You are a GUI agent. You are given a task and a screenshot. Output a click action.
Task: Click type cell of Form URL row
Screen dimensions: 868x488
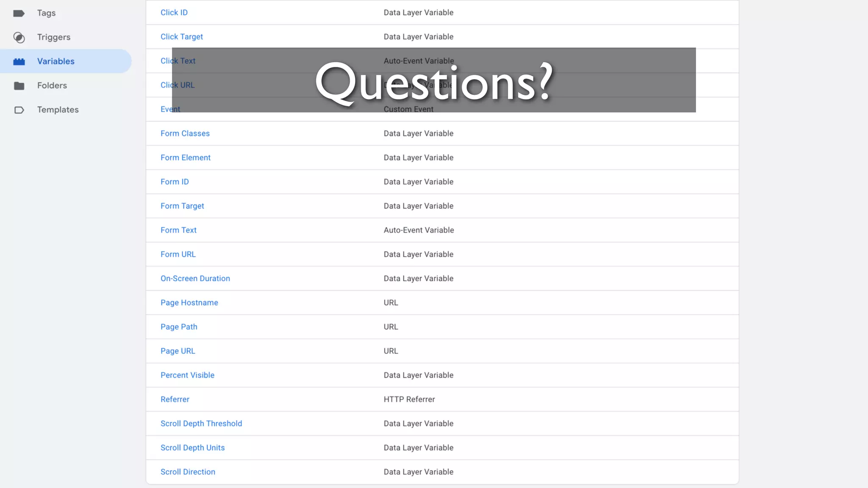[x=419, y=254]
